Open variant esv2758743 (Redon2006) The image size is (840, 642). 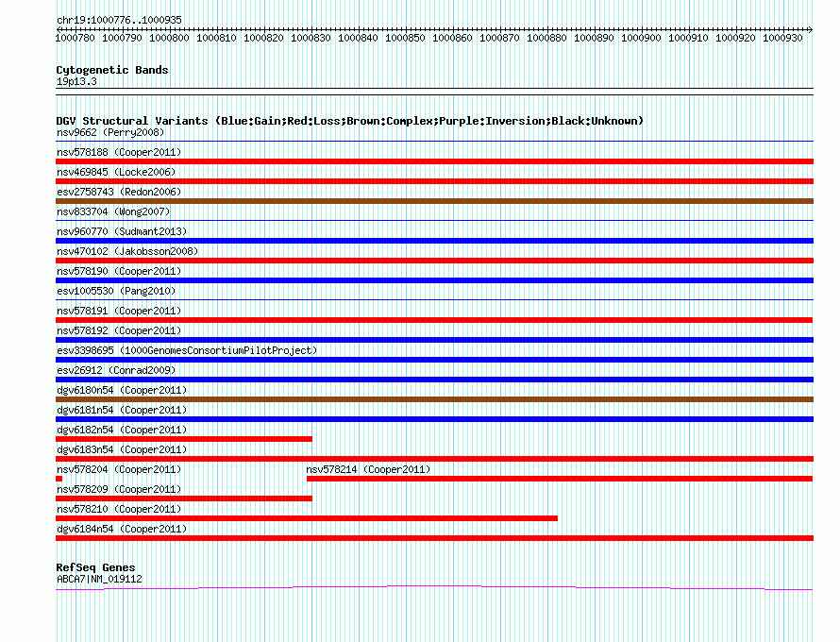(x=119, y=192)
